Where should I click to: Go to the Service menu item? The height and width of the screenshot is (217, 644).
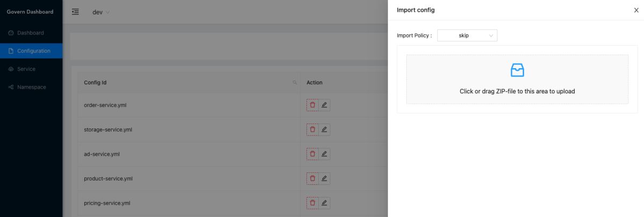[x=26, y=69]
